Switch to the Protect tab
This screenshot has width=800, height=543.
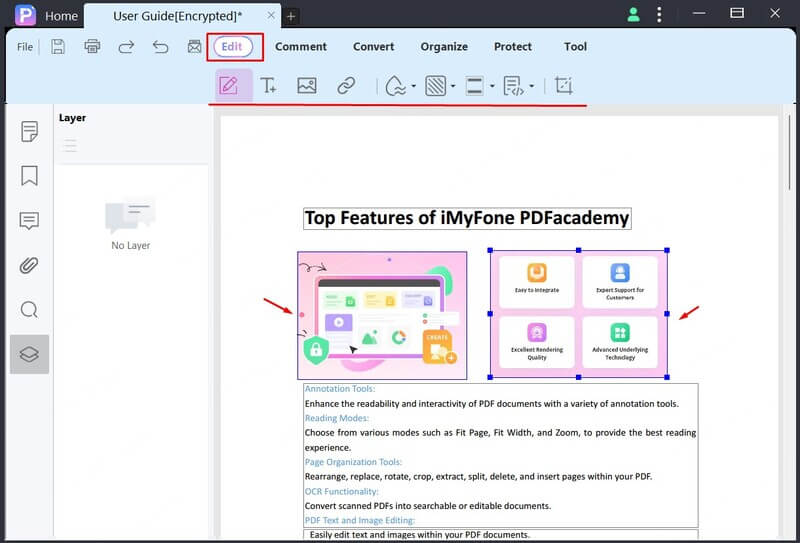click(513, 46)
